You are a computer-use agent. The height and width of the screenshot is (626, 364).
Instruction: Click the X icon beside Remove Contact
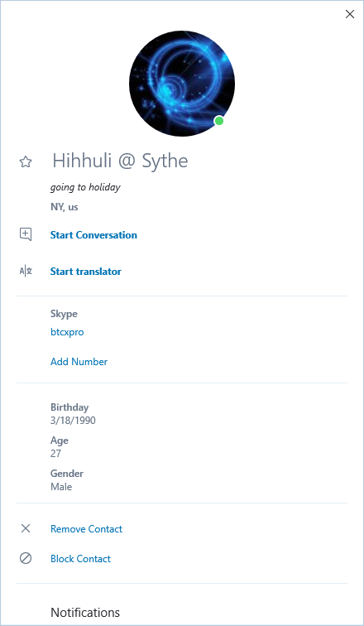coord(26,528)
